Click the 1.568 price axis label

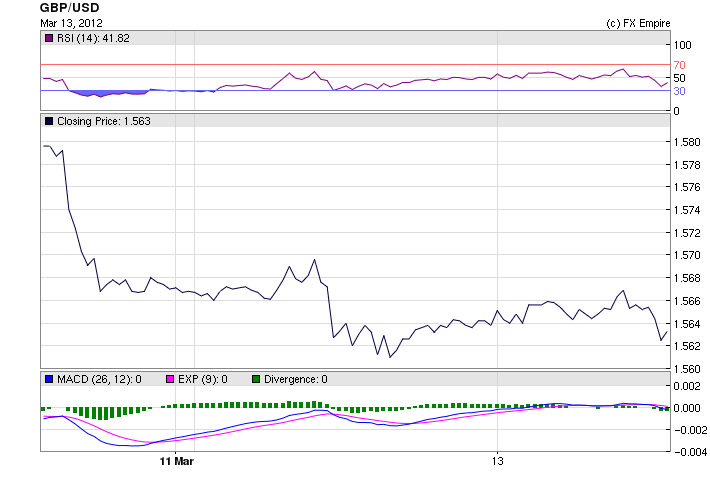[x=687, y=278]
